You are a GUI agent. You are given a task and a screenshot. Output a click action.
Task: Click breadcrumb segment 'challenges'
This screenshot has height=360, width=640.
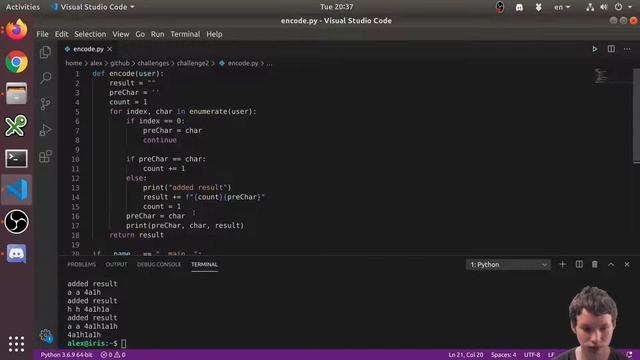(x=153, y=63)
